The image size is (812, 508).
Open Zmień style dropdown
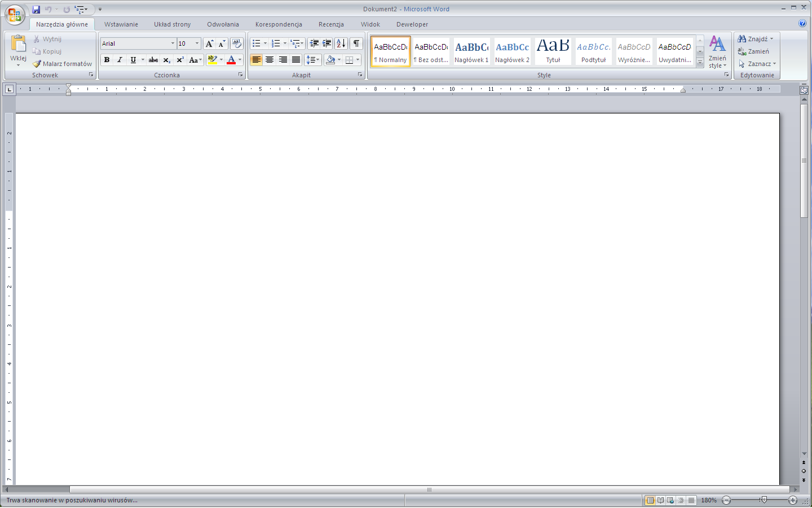pyautogui.click(x=717, y=52)
